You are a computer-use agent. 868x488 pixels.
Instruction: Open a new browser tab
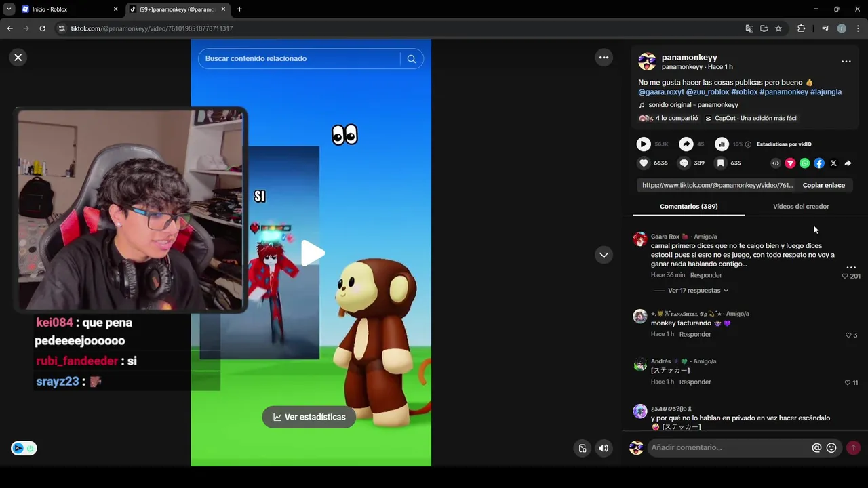[x=239, y=9]
